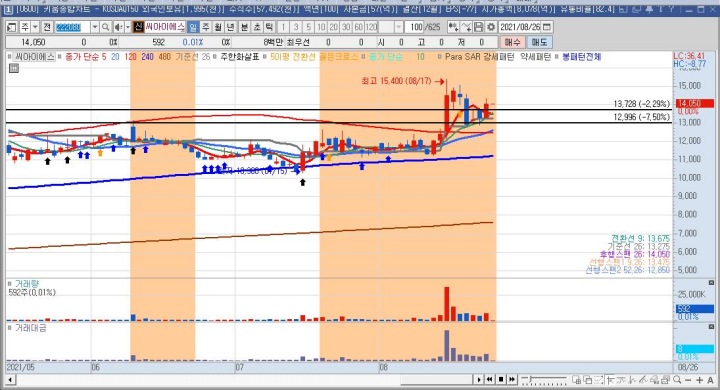Image resolution: width=720 pixels, height=390 pixels.
Task: Collapse the trading value pane corner button
Action: [711, 327]
